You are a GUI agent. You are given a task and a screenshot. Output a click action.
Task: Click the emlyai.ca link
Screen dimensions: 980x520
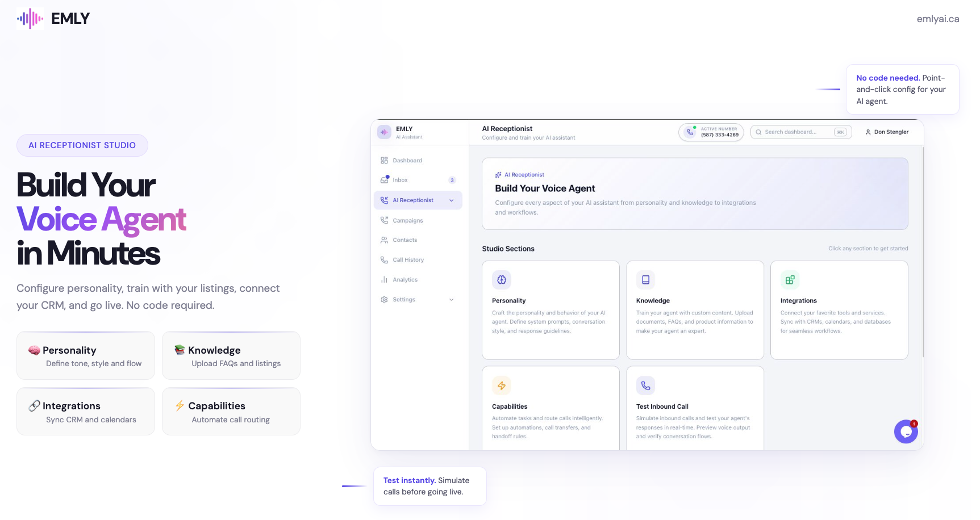pos(937,18)
